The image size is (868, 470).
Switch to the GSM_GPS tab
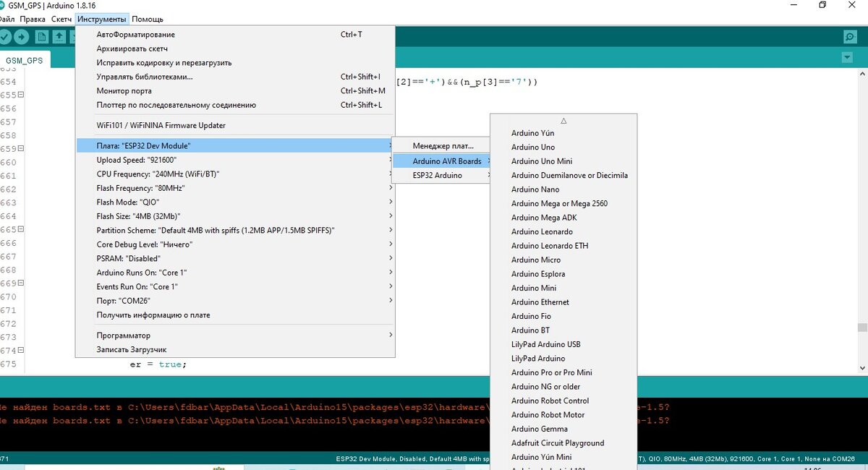25,60
